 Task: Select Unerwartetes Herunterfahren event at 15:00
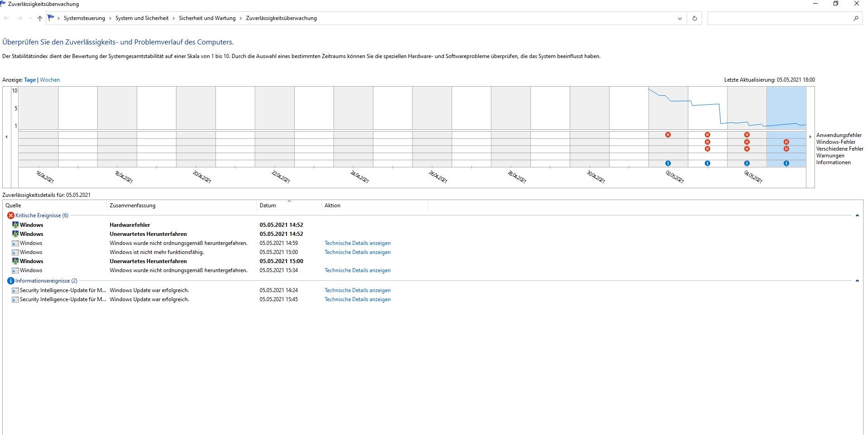click(433, 261)
